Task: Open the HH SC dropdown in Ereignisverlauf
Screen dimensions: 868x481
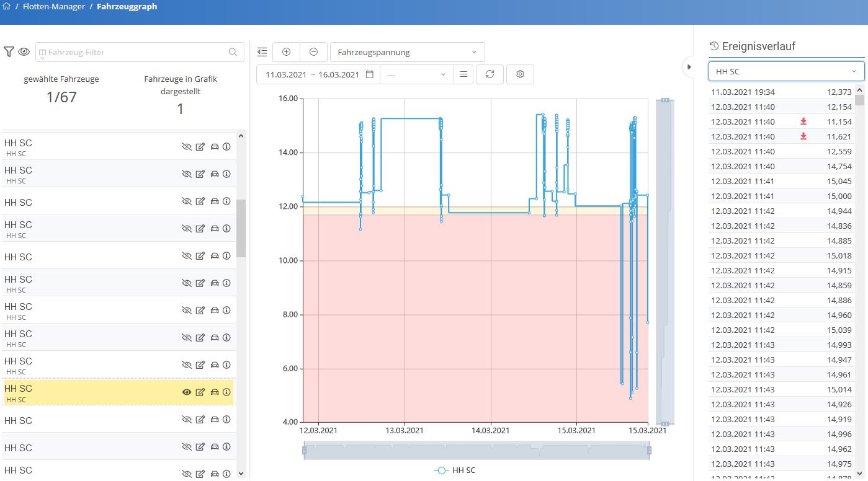Action: [x=786, y=71]
